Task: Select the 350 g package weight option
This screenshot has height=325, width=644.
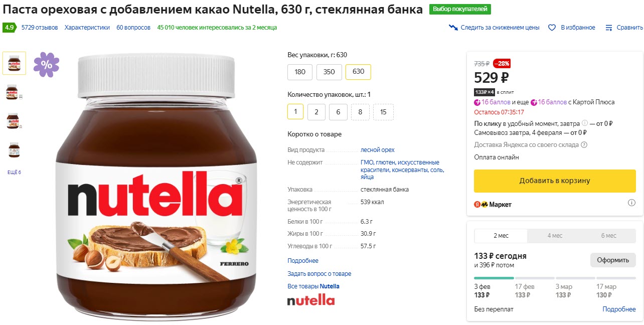Action: pos(329,72)
